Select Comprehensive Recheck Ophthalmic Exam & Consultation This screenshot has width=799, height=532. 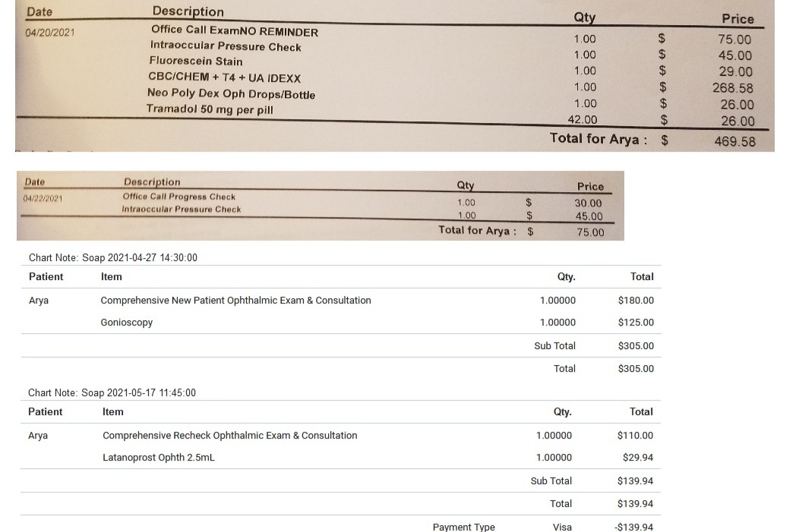pyautogui.click(x=229, y=436)
